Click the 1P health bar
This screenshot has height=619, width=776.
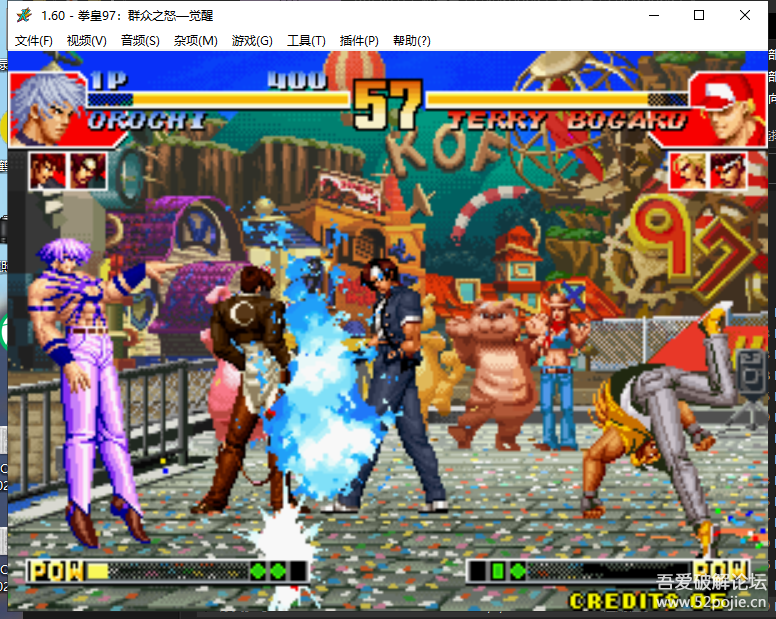[x=218, y=99]
